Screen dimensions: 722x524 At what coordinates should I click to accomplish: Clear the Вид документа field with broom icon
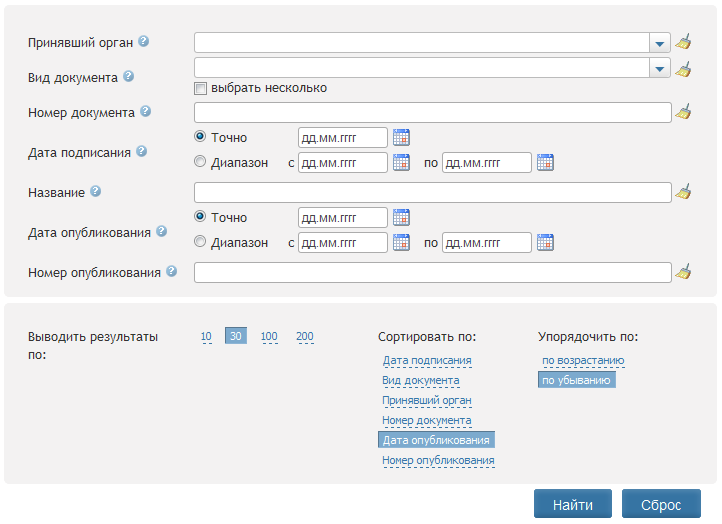pyautogui.click(x=683, y=70)
